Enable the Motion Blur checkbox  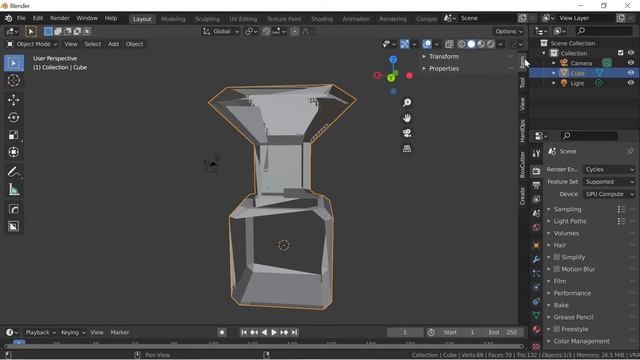557,269
